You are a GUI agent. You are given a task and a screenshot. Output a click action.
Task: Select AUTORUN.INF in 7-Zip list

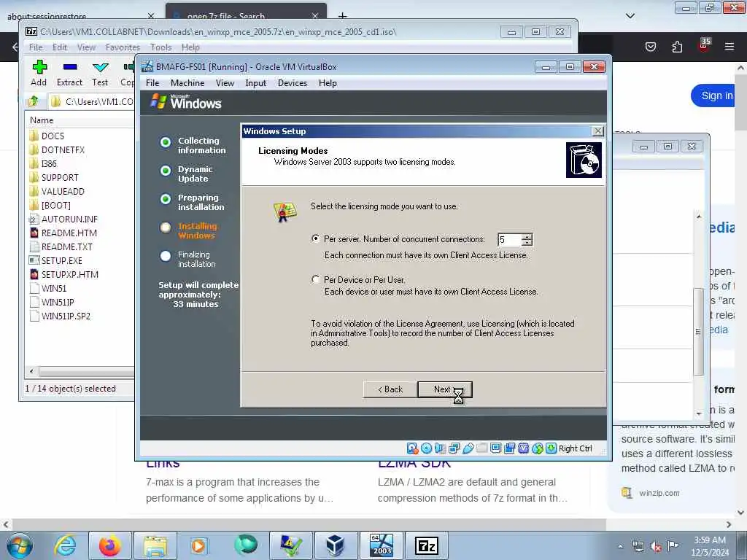tap(69, 219)
